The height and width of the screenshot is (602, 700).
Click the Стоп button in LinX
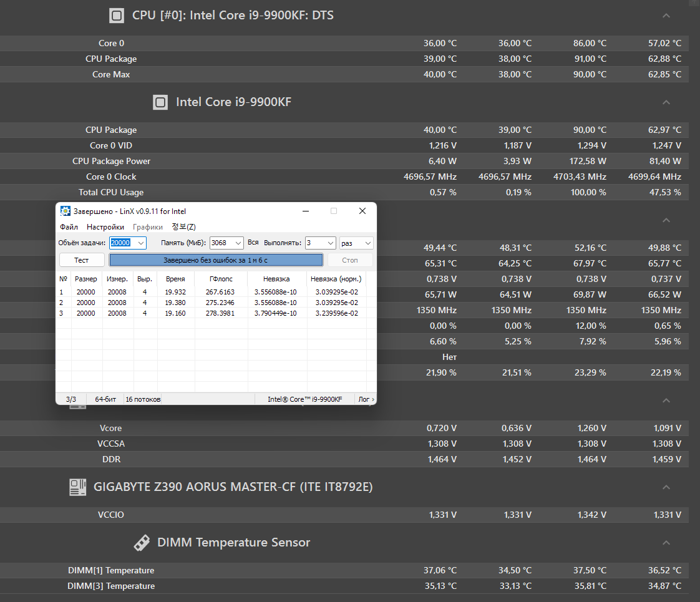350,260
